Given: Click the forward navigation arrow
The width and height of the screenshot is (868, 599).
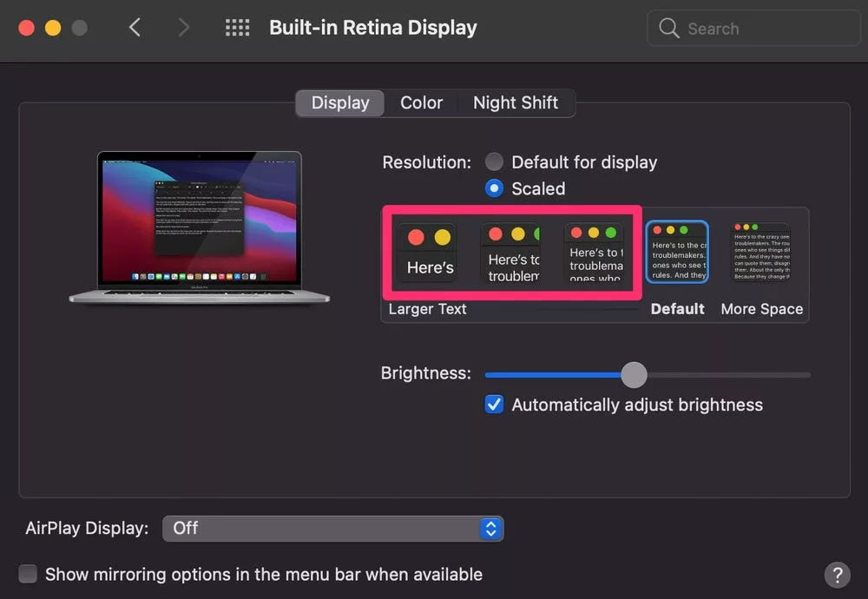Looking at the screenshot, I should 183,27.
